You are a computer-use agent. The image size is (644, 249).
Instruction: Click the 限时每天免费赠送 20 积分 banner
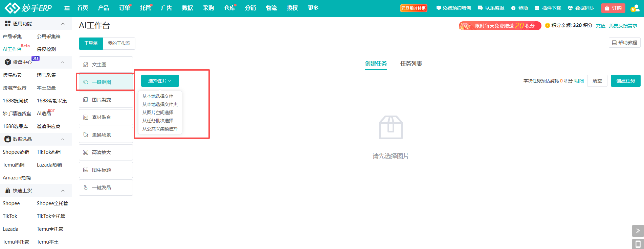point(500,26)
